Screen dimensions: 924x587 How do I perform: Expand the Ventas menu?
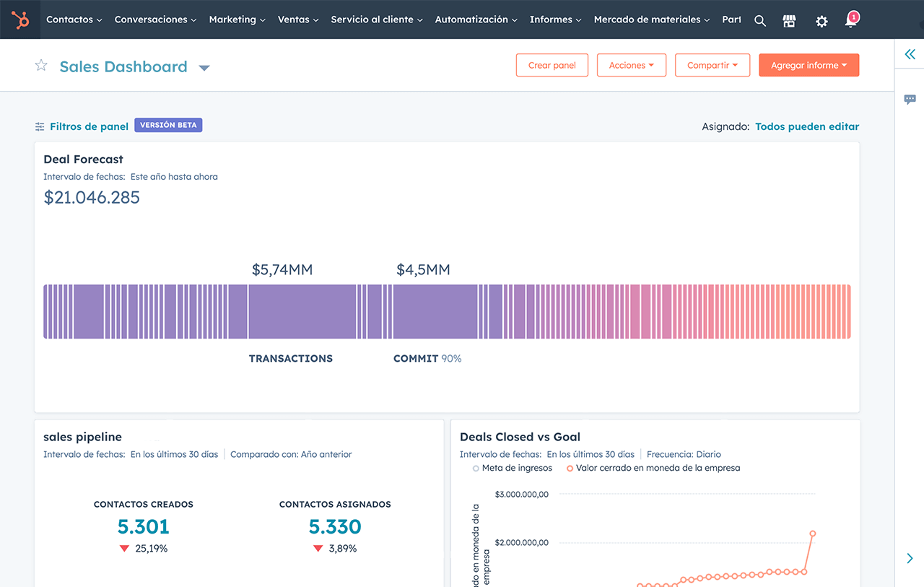click(x=298, y=19)
